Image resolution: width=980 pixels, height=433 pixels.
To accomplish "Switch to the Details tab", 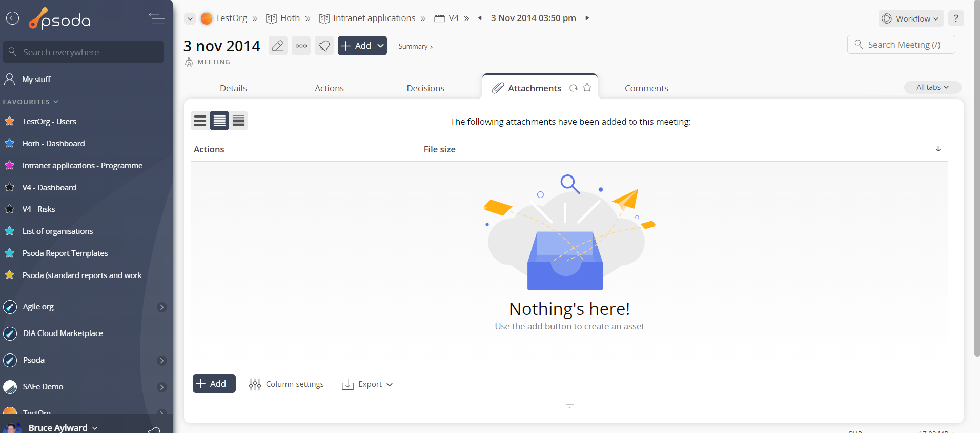I will (233, 88).
